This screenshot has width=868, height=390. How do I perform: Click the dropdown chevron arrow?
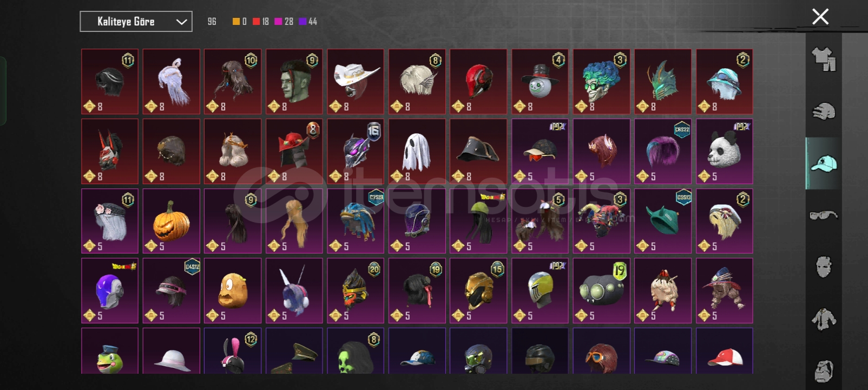point(182,22)
